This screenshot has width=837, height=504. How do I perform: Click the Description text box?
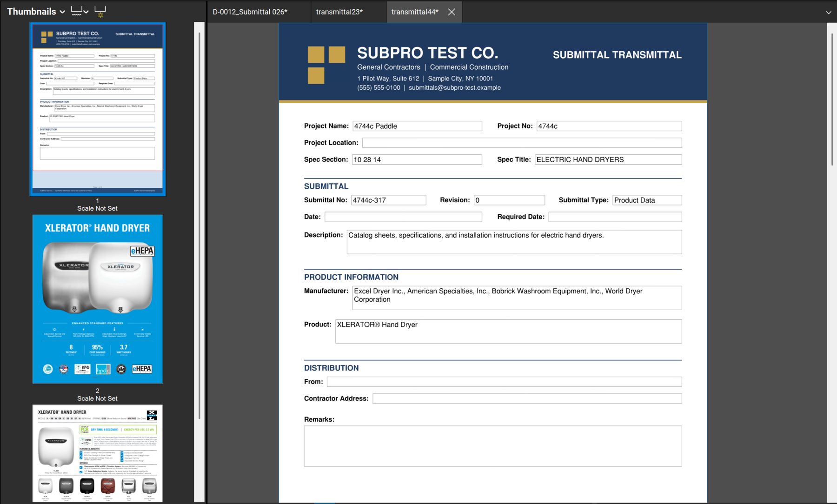point(514,242)
